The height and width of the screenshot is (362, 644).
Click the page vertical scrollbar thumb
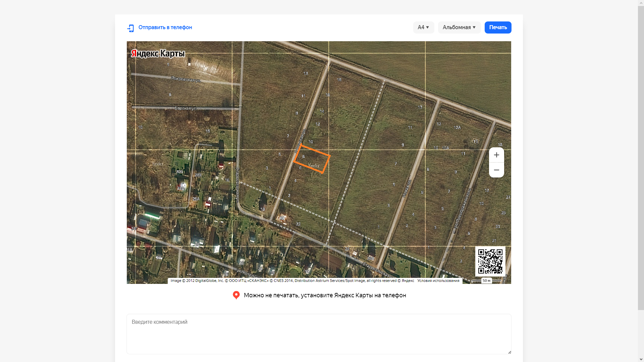641,158
